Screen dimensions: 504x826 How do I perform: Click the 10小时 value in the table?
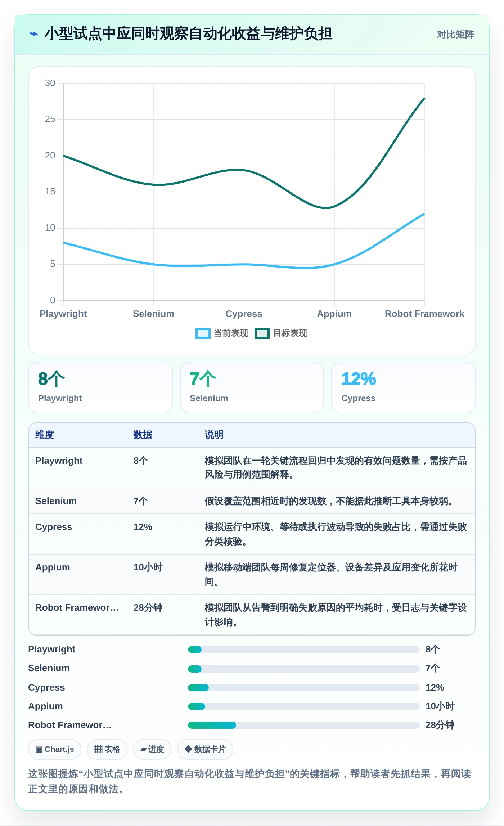pyautogui.click(x=148, y=567)
